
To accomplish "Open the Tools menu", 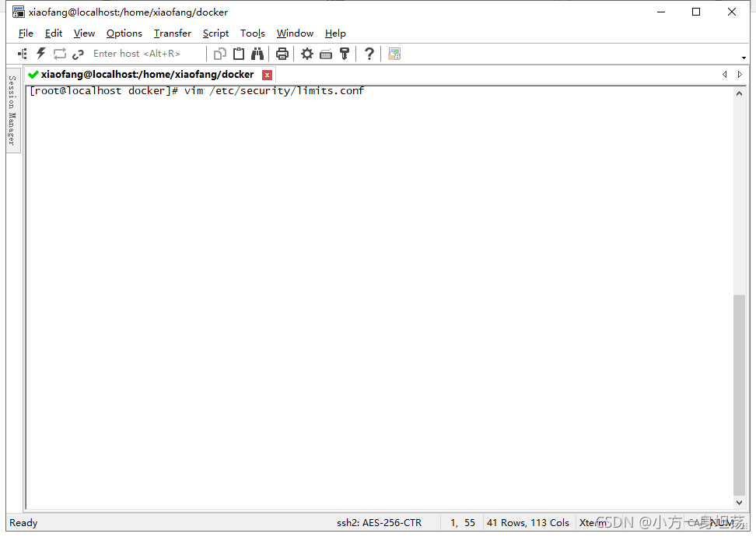I will click(253, 33).
